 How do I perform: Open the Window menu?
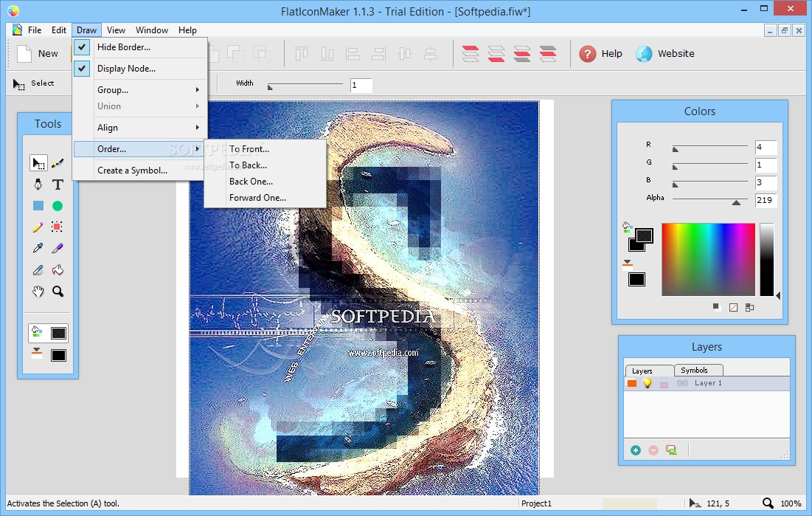point(152,30)
